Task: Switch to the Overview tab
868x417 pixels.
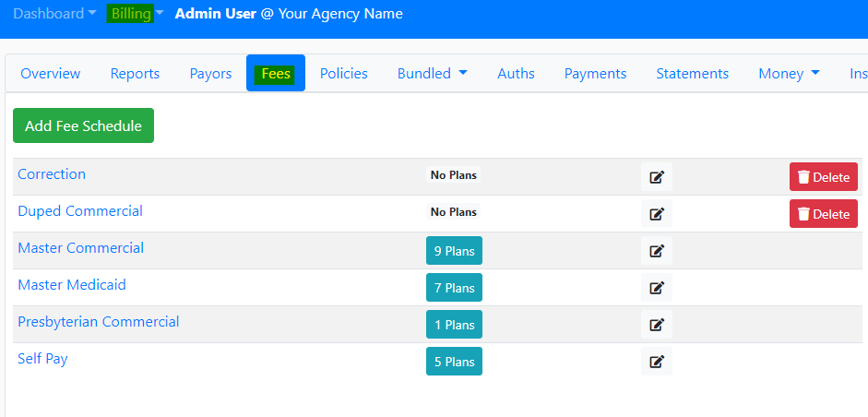Action: click(x=51, y=73)
